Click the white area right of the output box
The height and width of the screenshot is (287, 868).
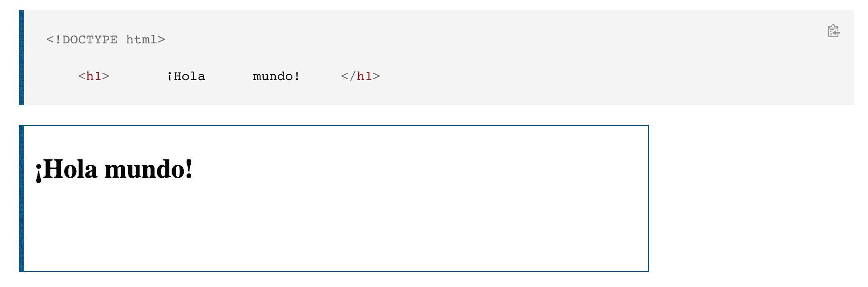[758, 199]
